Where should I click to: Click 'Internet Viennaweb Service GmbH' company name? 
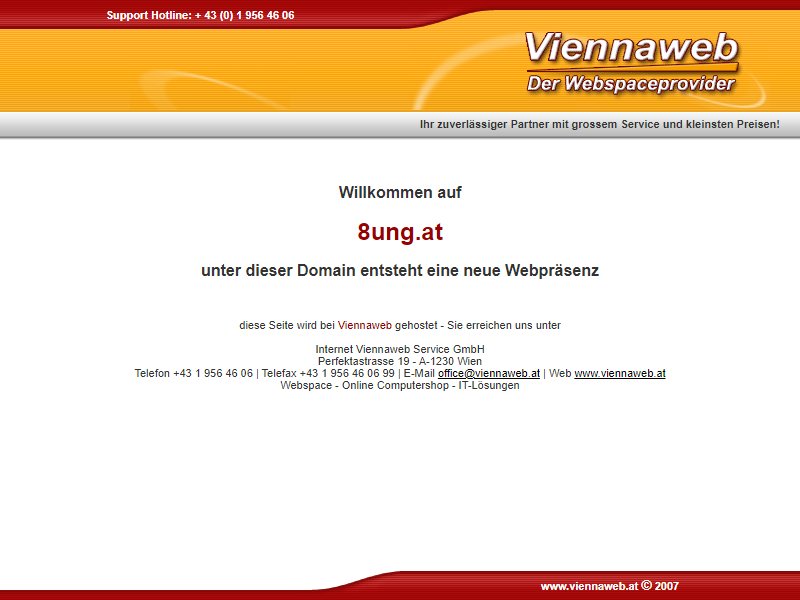tap(400, 349)
